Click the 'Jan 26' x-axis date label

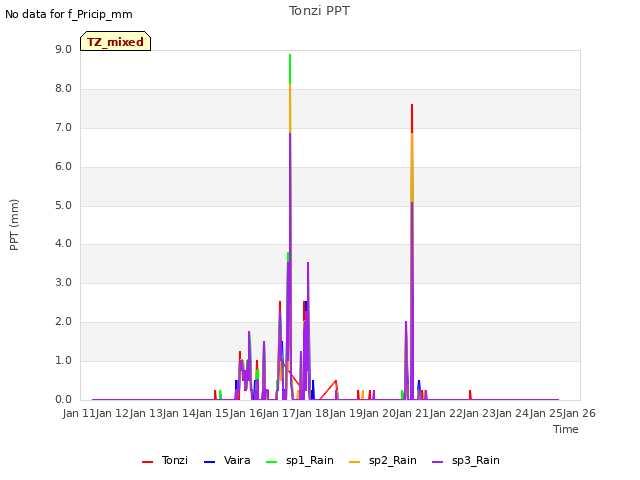(x=579, y=413)
